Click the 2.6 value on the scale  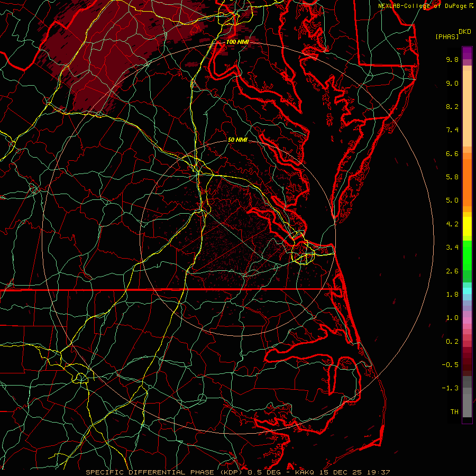[x=452, y=271]
